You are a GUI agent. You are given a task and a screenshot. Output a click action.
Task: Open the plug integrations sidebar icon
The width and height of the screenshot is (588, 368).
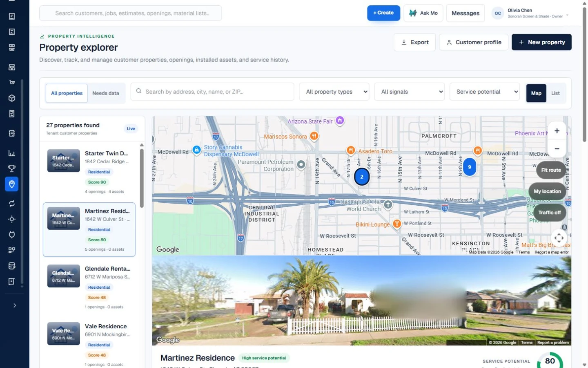click(12, 235)
